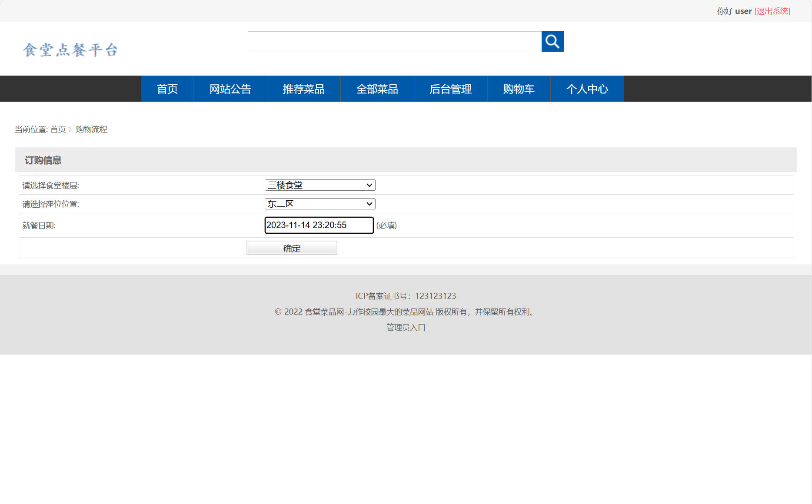Change the seat position selection
This screenshot has width=812, height=504.
pos(319,204)
